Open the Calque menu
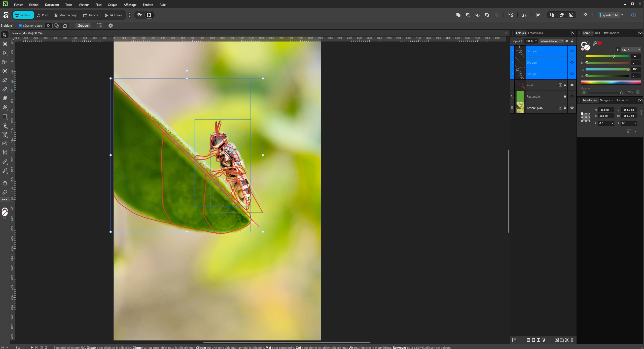 [x=112, y=5]
